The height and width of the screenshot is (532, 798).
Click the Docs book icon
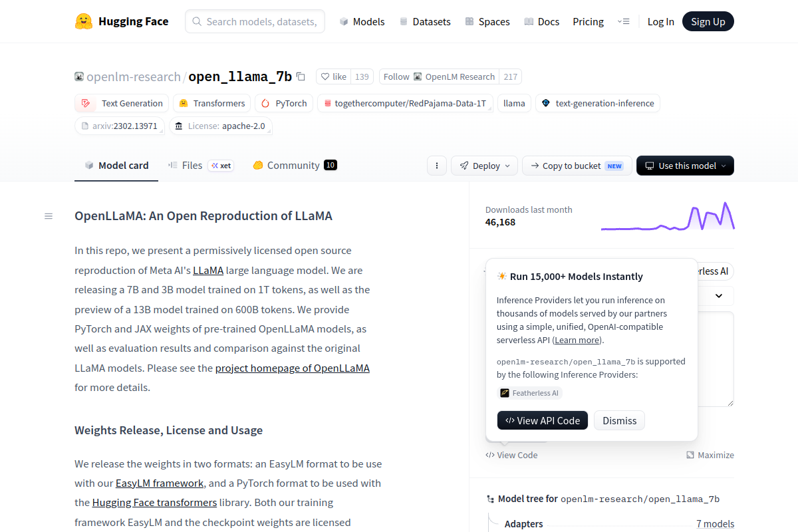(529, 21)
